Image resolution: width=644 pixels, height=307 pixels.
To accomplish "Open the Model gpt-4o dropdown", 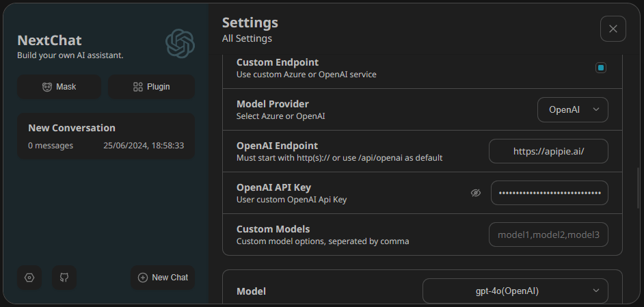I will click(515, 291).
